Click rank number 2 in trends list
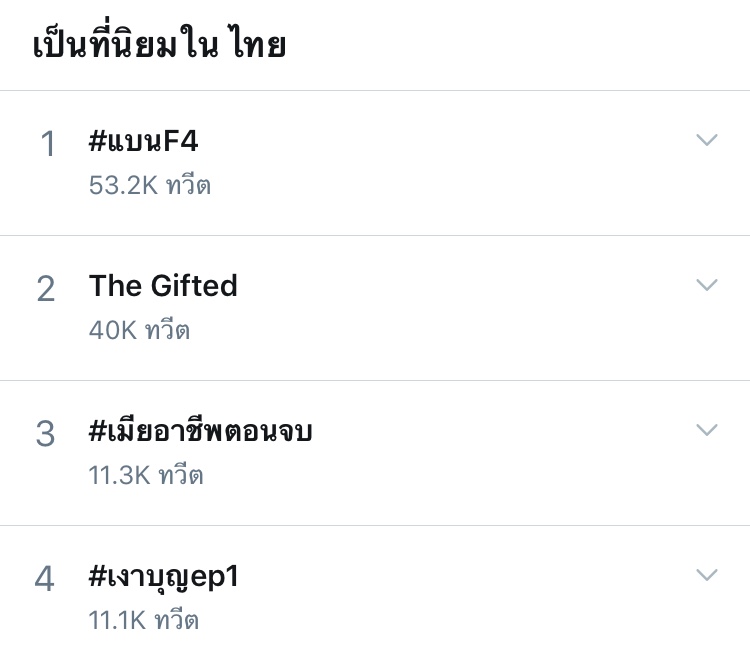 click(x=46, y=289)
